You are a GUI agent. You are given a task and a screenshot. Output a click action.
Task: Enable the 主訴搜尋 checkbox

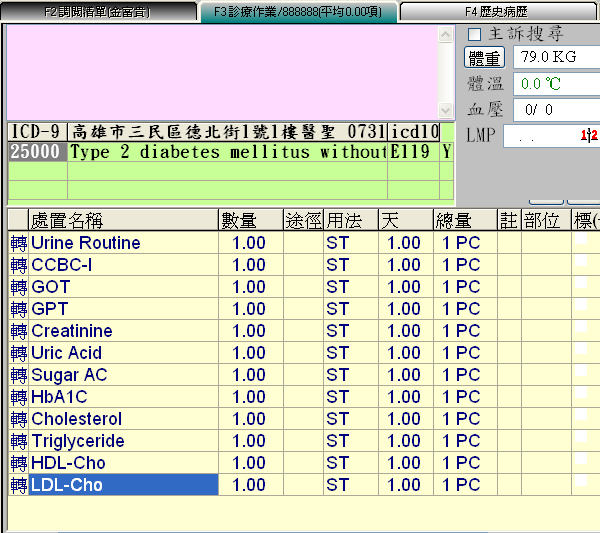(475, 35)
